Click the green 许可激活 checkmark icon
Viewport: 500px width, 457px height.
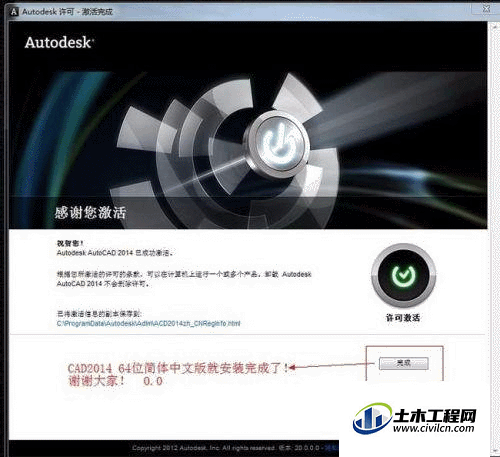tap(403, 276)
